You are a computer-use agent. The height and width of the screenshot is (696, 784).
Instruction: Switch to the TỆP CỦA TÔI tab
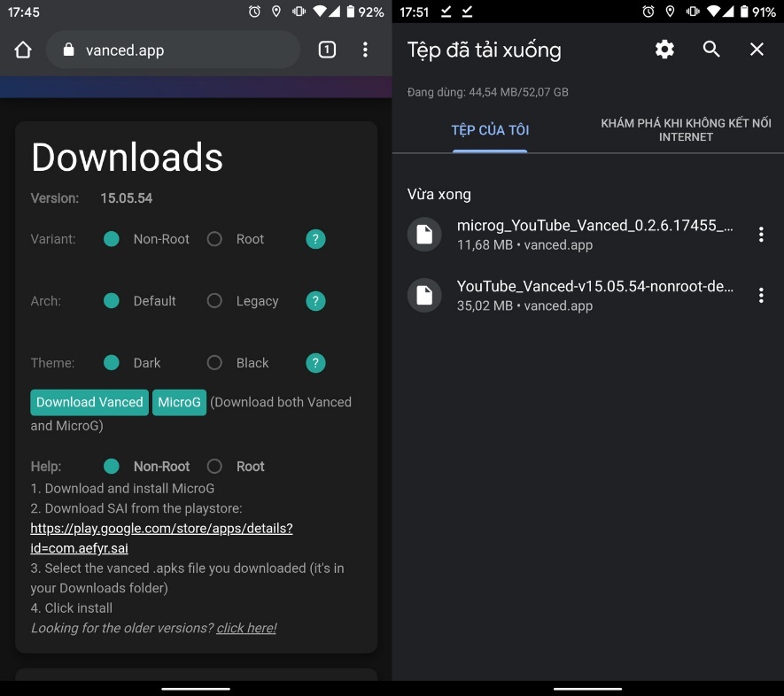[x=490, y=130]
